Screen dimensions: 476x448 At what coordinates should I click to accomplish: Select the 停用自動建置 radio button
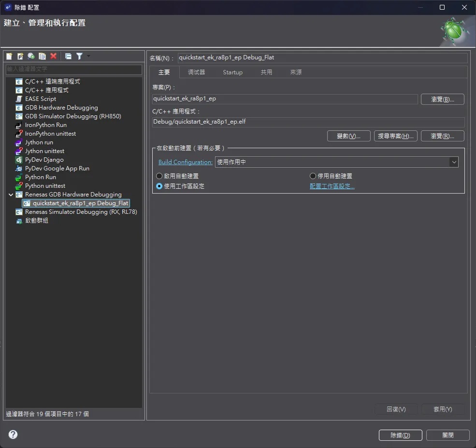click(313, 176)
